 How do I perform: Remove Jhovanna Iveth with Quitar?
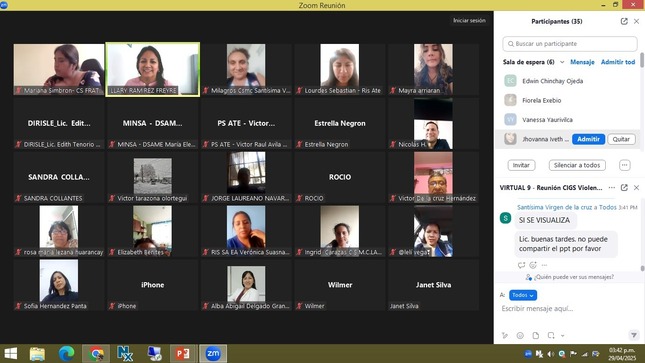coord(621,139)
